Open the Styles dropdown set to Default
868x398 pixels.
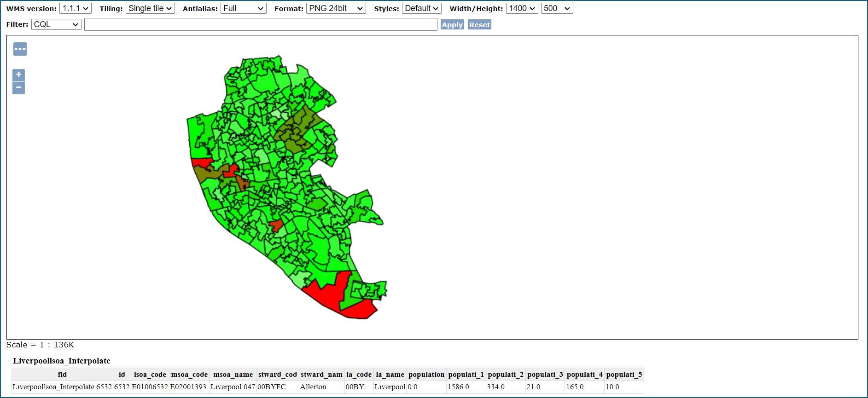(x=421, y=8)
